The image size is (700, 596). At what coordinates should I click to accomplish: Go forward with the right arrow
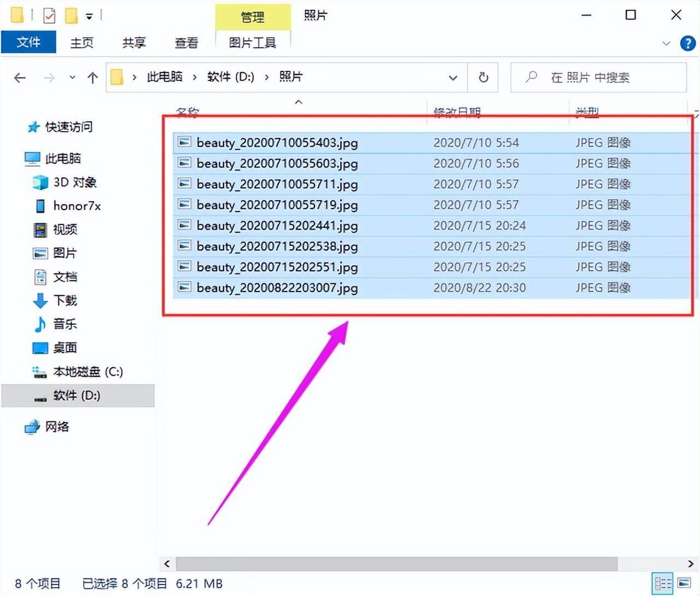[49, 78]
